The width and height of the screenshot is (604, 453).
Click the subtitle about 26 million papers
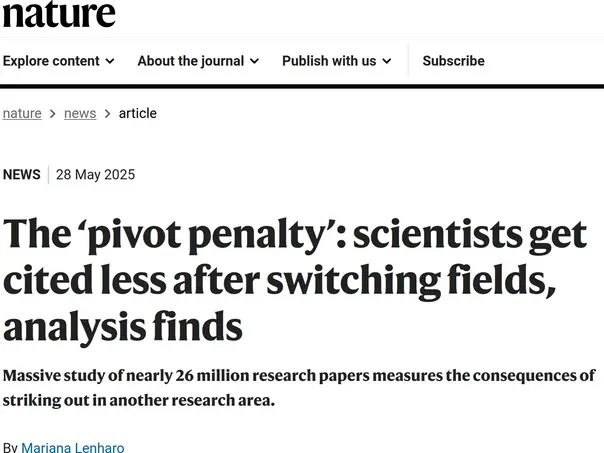click(299, 388)
